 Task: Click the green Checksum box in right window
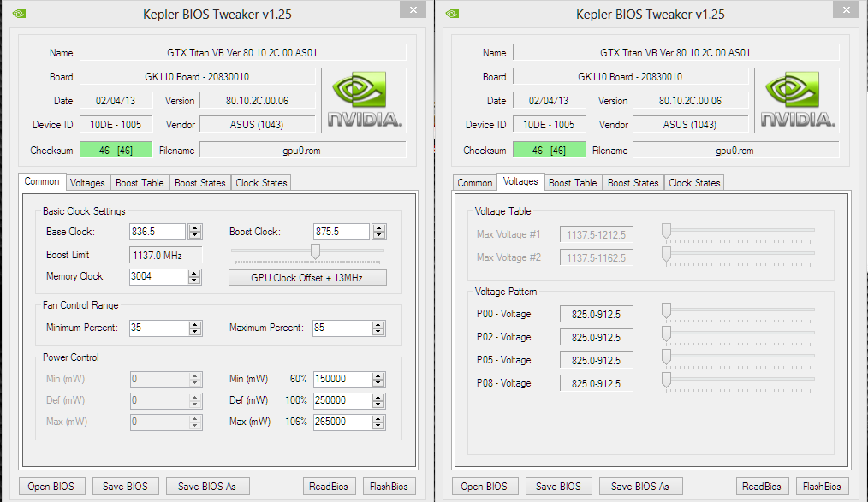coord(550,151)
